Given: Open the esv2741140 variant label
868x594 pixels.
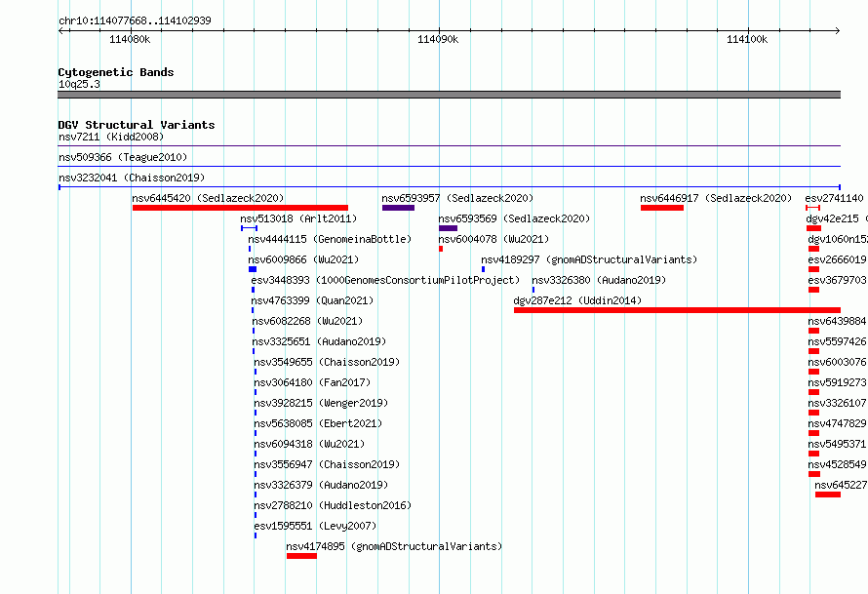Looking at the screenshot, I should point(834,198).
